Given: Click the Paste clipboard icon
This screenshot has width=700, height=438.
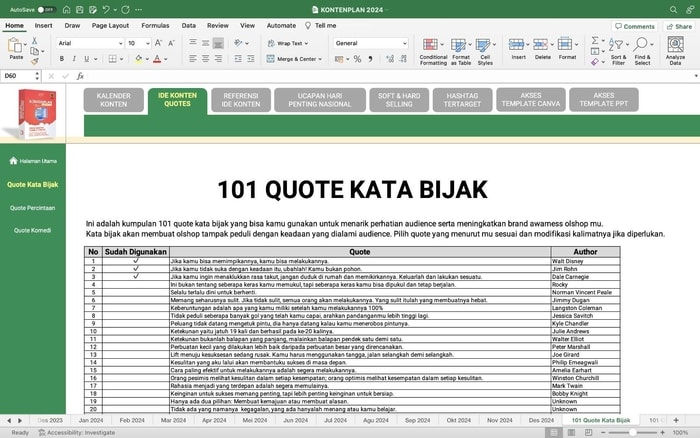Looking at the screenshot, I should (x=15, y=46).
